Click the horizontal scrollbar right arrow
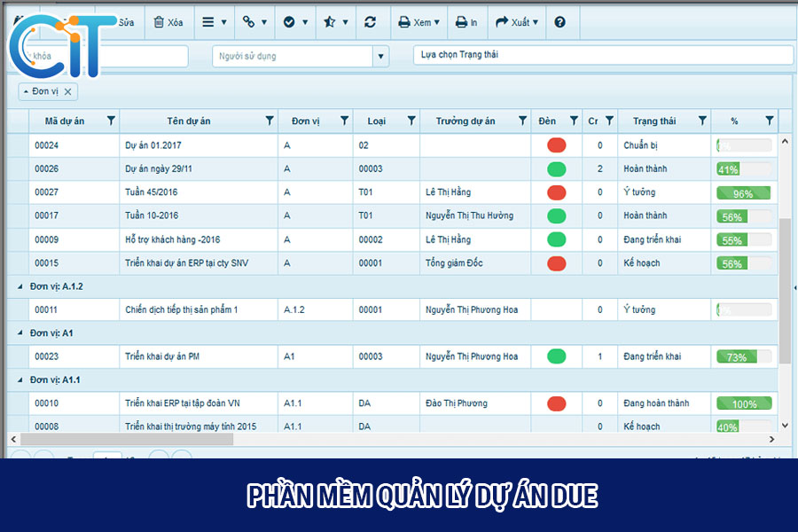Viewport: 798px width, 532px height. pyautogui.click(x=772, y=440)
